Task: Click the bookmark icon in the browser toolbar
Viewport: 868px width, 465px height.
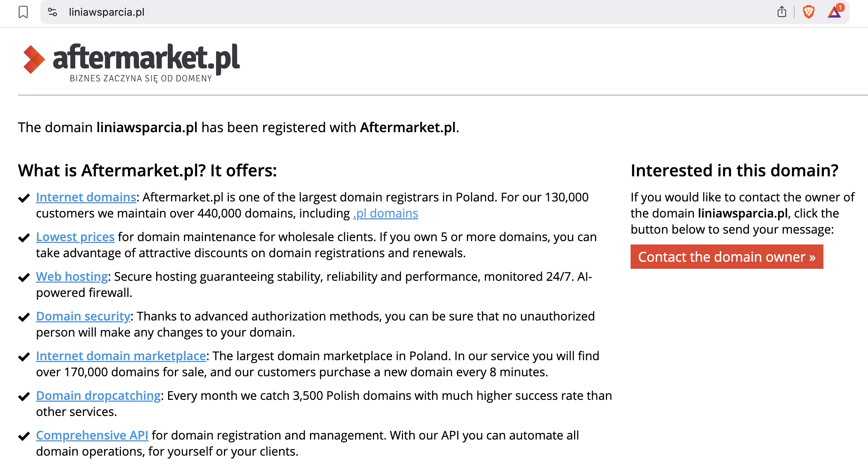Action: click(23, 12)
